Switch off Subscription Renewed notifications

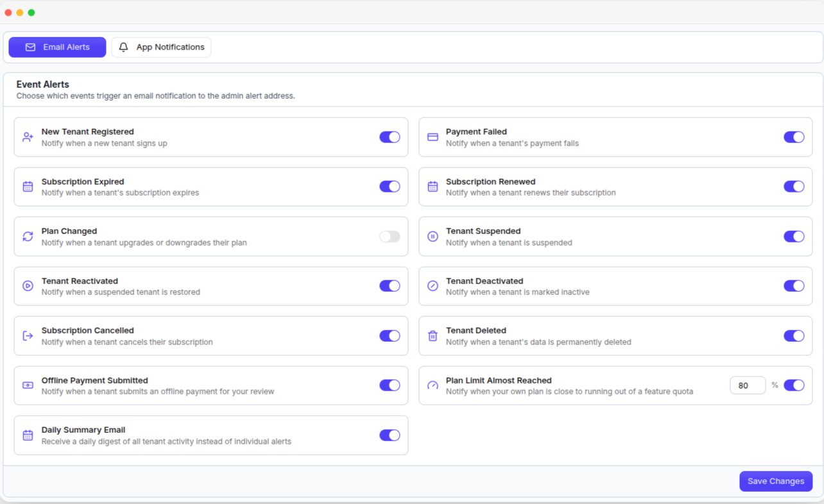click(794, 187)
